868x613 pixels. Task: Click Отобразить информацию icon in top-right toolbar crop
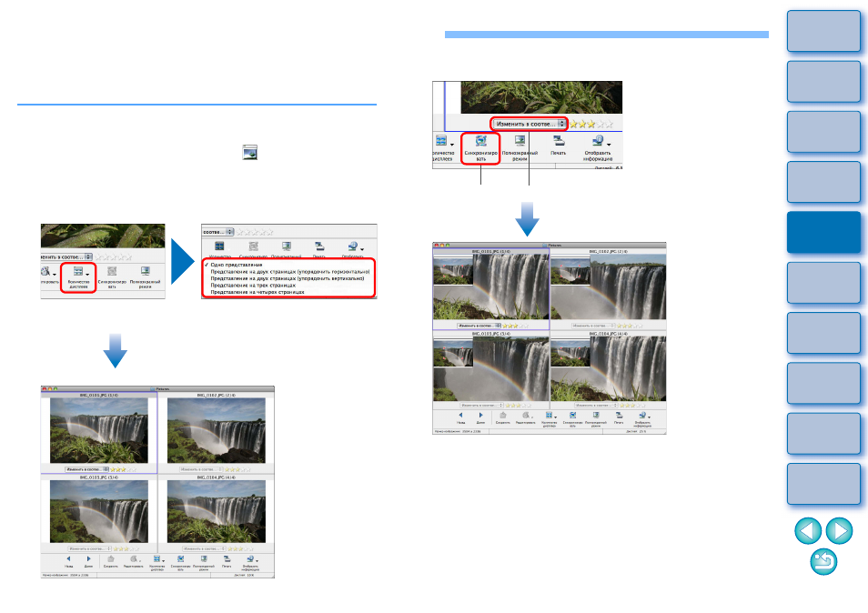(597, 141)
